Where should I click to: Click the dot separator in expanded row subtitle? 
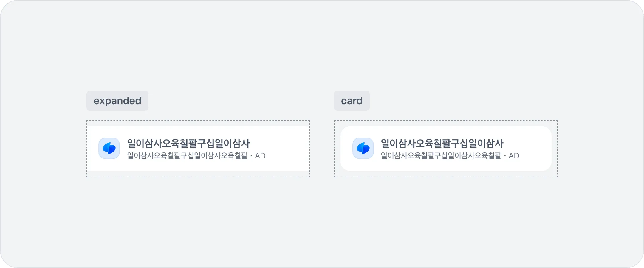[x=251, y=156]
